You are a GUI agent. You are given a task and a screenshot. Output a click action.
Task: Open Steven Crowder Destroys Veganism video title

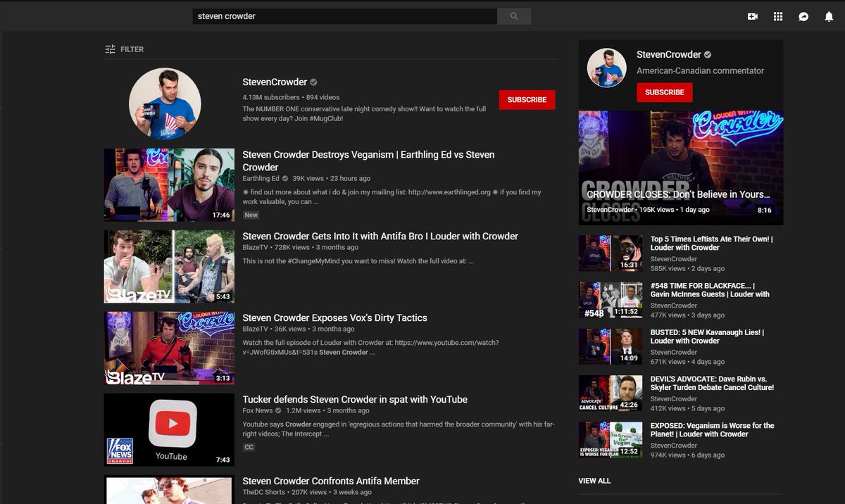click(x=368, y=160)
